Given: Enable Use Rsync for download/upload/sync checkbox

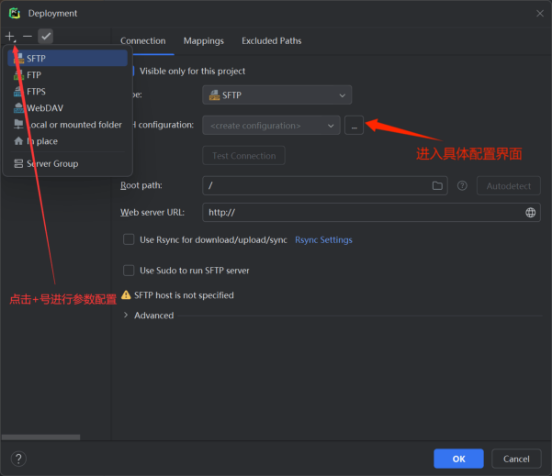Looking at the screenshot, I should coord(128,239).
